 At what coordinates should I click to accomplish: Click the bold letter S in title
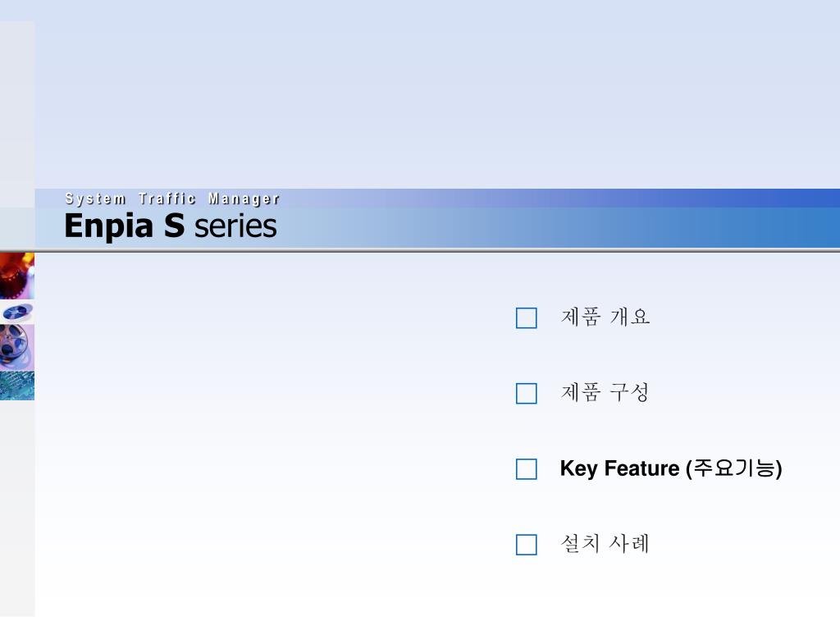(x=175, y=226)
